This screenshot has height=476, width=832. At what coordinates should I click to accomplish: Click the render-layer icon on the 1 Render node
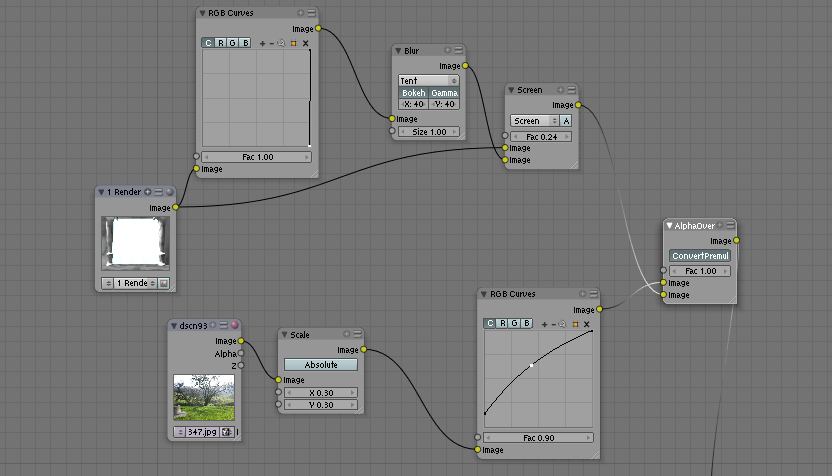[x=163, y=283]
